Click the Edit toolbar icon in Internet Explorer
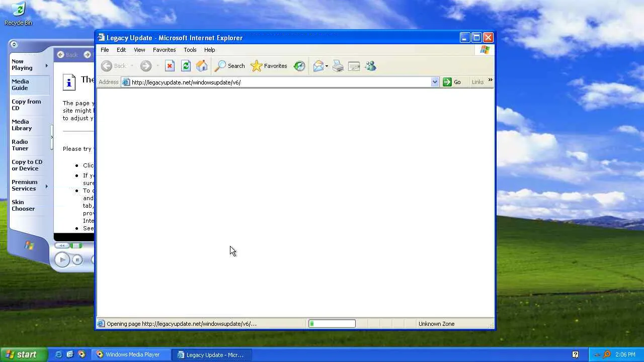 coord(354,66)
